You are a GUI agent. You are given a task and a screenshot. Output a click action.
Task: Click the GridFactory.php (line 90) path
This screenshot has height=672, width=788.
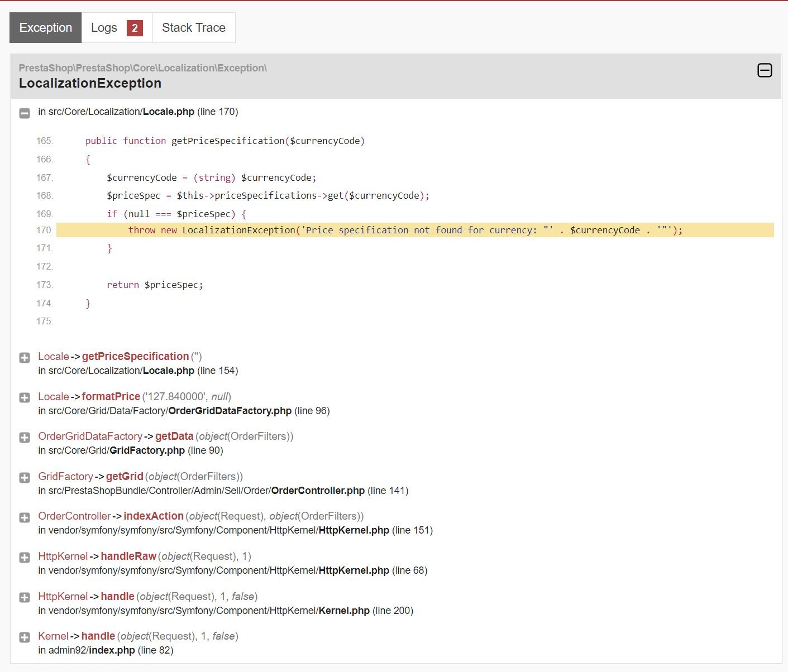(x=131, y=450)
